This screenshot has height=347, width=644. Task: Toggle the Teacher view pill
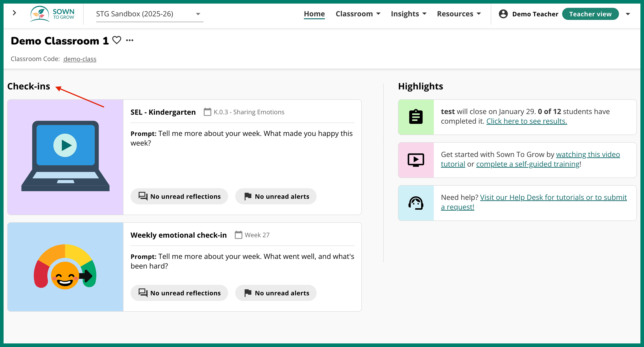[590, 14]
